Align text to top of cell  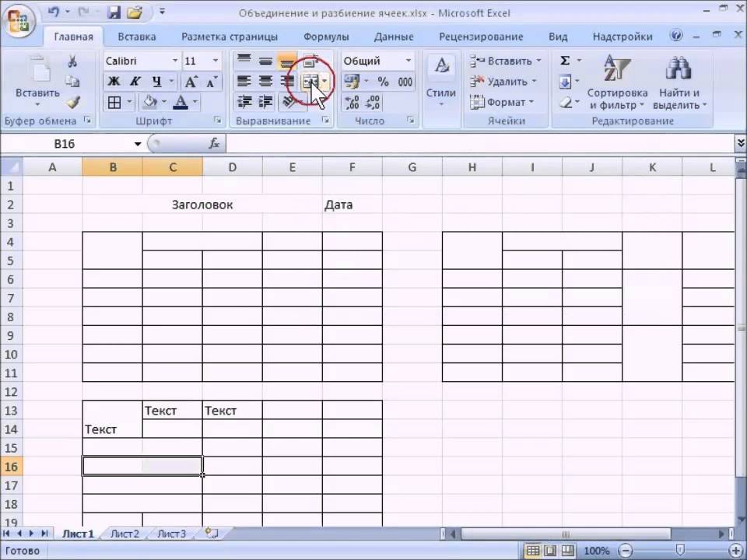coord(244,61)
